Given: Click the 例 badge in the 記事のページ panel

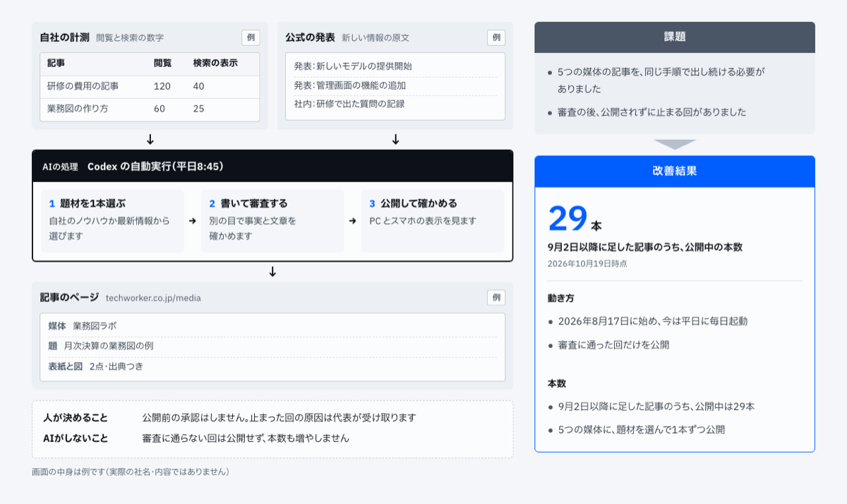Looking at the screenshot, I should click(x=496, y=298).
